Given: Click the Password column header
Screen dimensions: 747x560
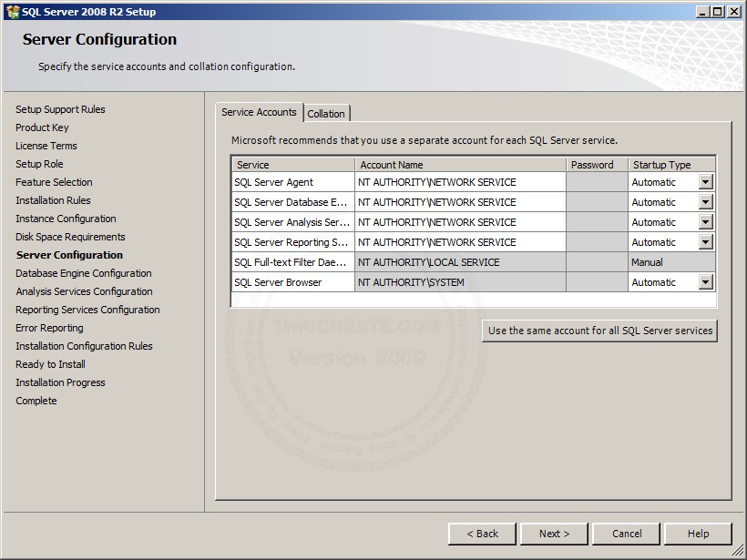Looking at the screenshot, I should tap(597, 165).
